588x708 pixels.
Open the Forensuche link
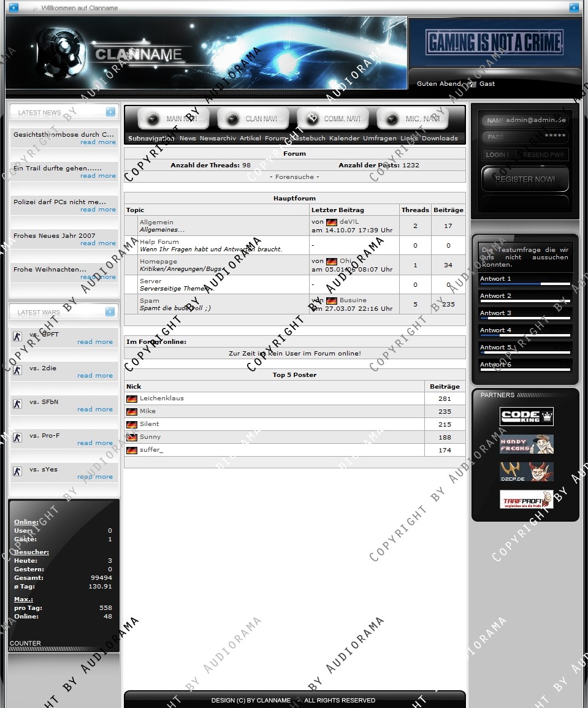[x=294, y=177]
